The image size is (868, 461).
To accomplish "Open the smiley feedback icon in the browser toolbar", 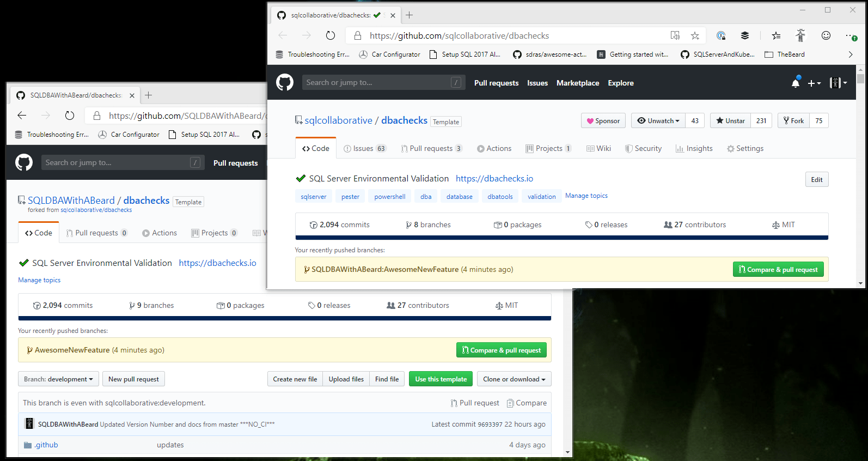I will coord(826,36).
